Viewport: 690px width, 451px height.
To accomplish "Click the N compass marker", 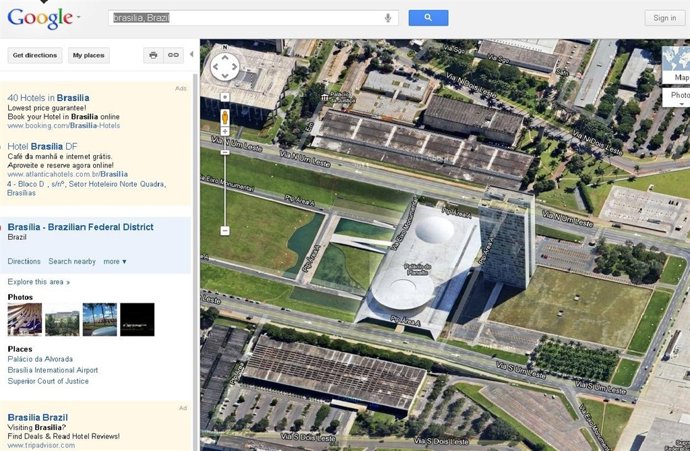I will coord(225,47).
